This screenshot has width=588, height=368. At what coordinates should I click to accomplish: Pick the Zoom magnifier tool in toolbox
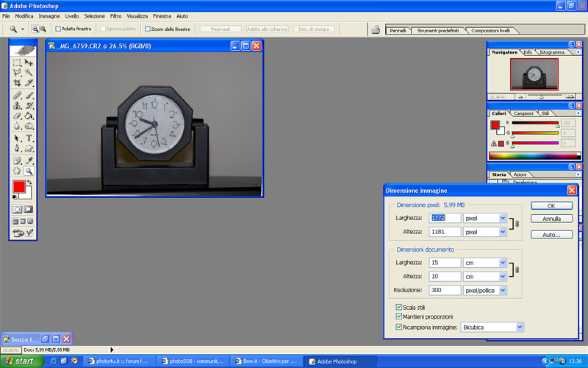pyautogui.click(x=29, y=171)
